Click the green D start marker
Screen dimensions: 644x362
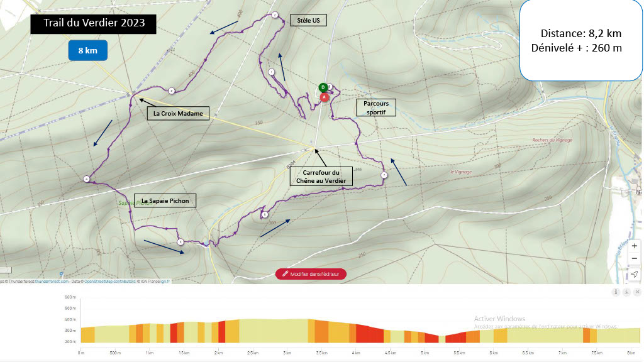coord(323,87)
